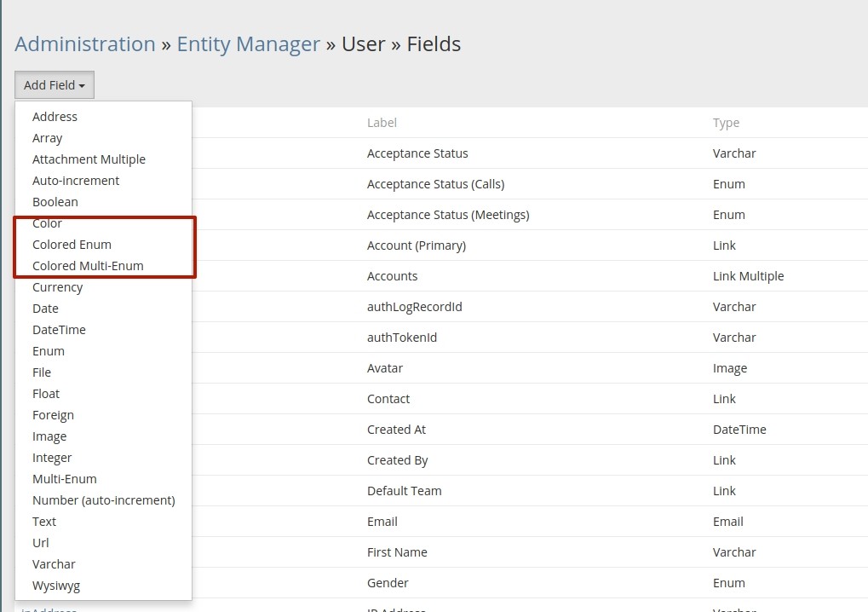Select the Color field type
Screen dimensions: 868x612
click(48, 223)
